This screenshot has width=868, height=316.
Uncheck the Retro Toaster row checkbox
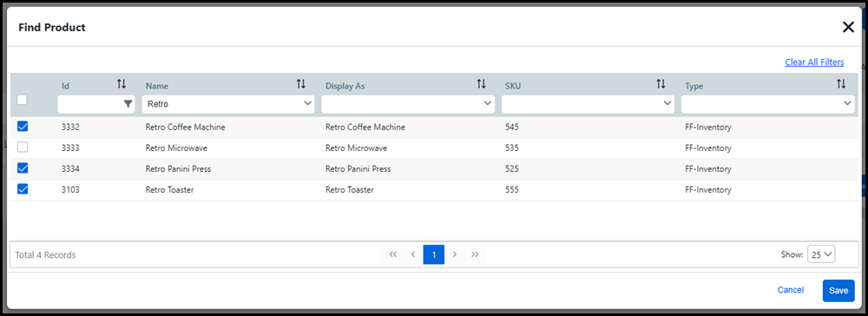click(x=23, y=189)
